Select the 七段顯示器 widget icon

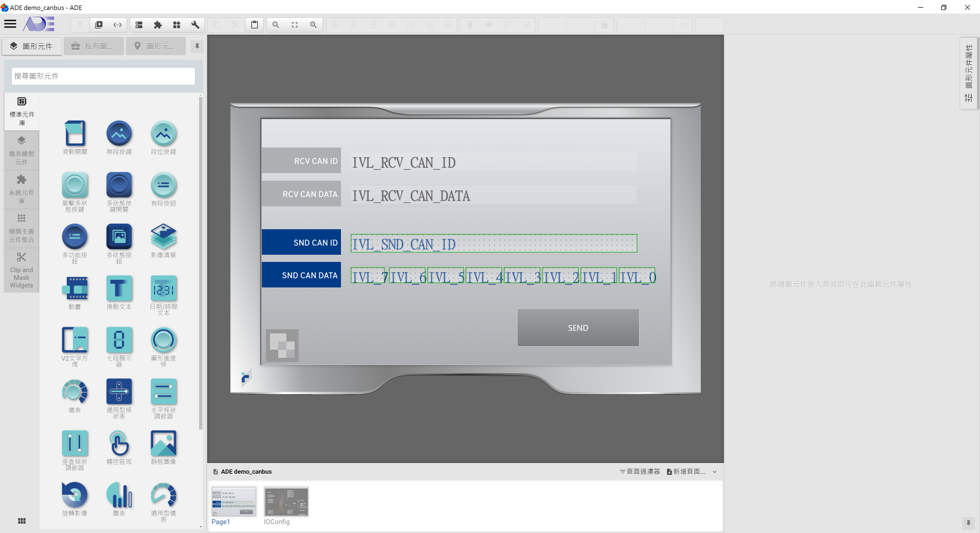tap(119, 341)
